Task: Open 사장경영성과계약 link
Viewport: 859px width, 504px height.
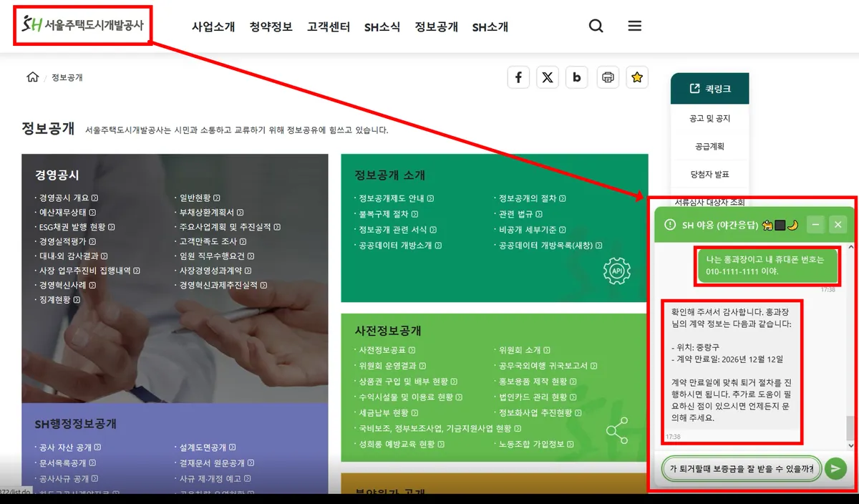Action: 215,271
